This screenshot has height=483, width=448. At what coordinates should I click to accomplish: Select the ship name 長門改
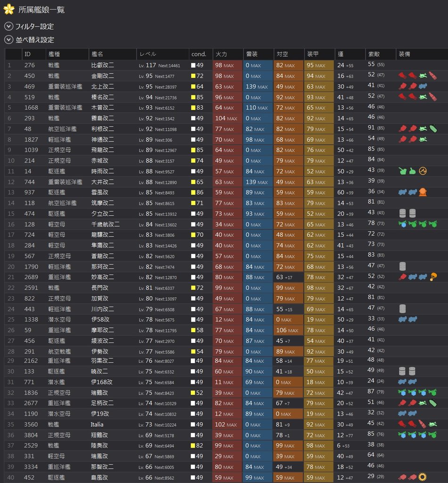tap(100, 288)
